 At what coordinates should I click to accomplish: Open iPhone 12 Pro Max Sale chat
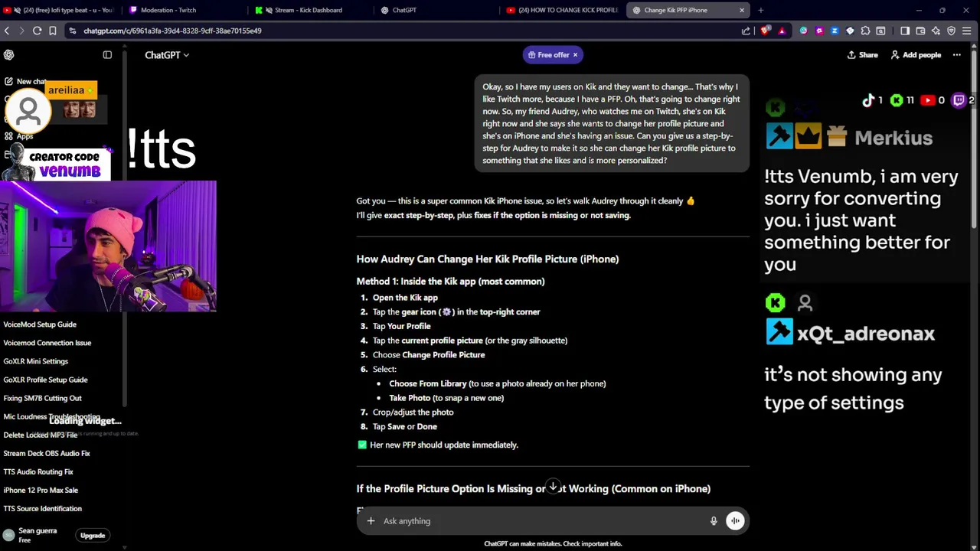coord(41,490)
